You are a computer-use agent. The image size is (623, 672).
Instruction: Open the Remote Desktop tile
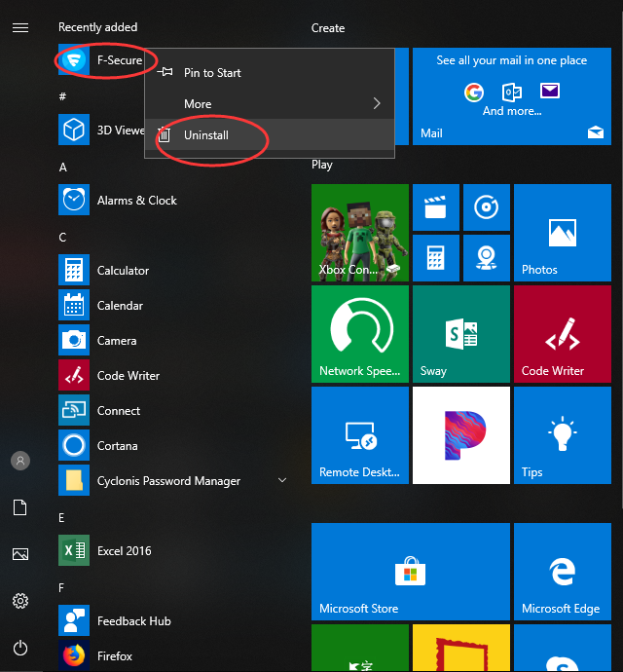tap(360, 435)
